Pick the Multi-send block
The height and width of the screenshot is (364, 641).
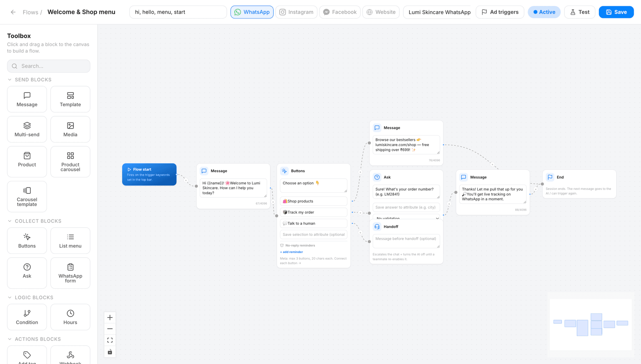click(x=27, y=129)
